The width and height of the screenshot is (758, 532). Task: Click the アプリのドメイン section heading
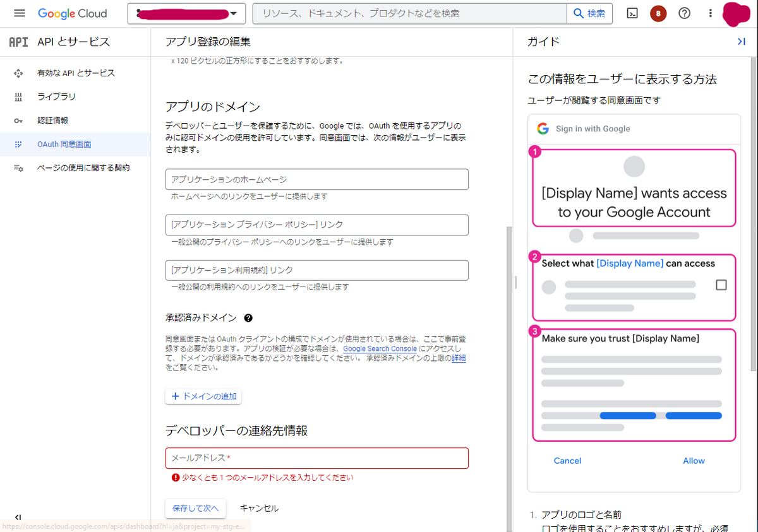(213, 107)
